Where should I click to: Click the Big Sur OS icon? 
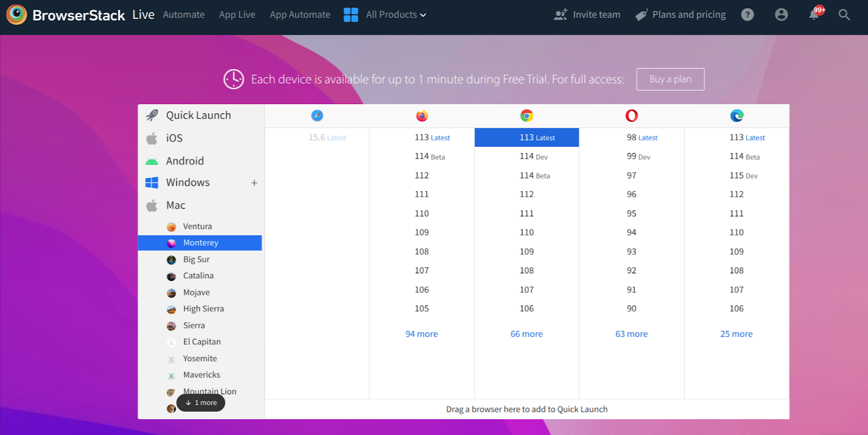(x=171, y=260)
